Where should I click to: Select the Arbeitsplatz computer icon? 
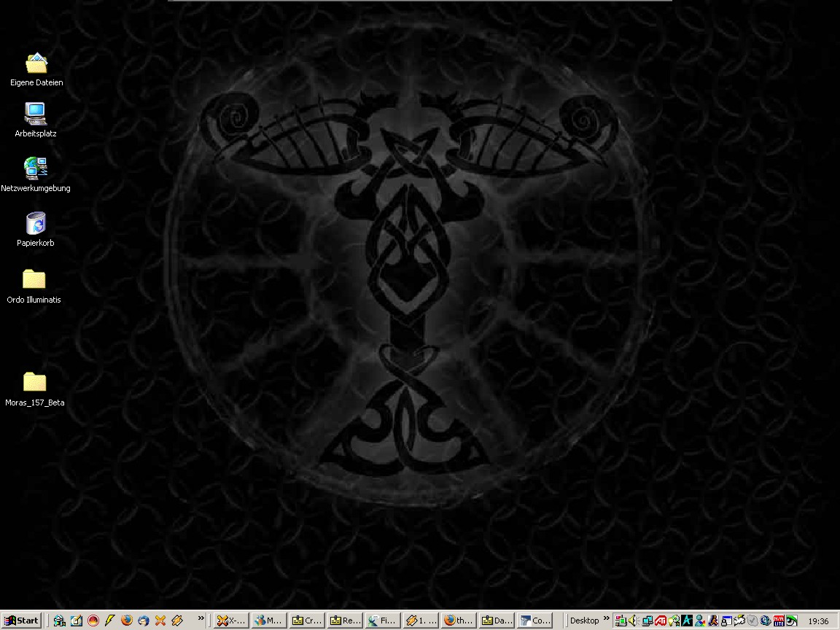pos(35,114)
